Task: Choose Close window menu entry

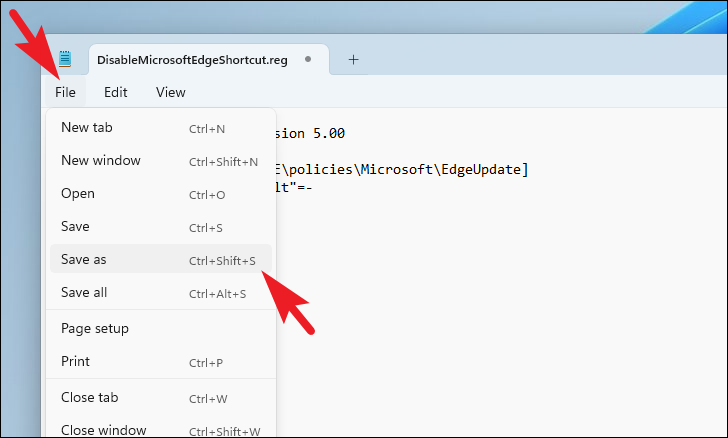Action: (x=161, y=430)
